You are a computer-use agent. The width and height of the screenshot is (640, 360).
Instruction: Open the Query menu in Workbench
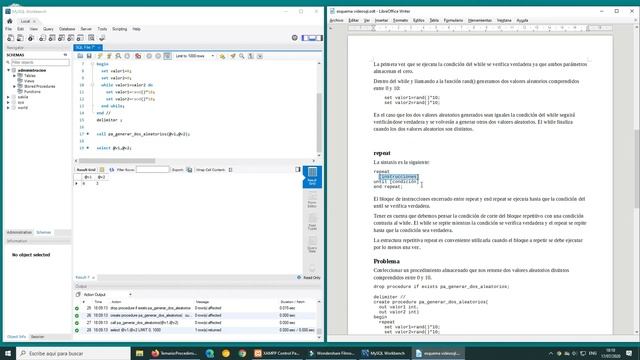[x=48, y=29]
